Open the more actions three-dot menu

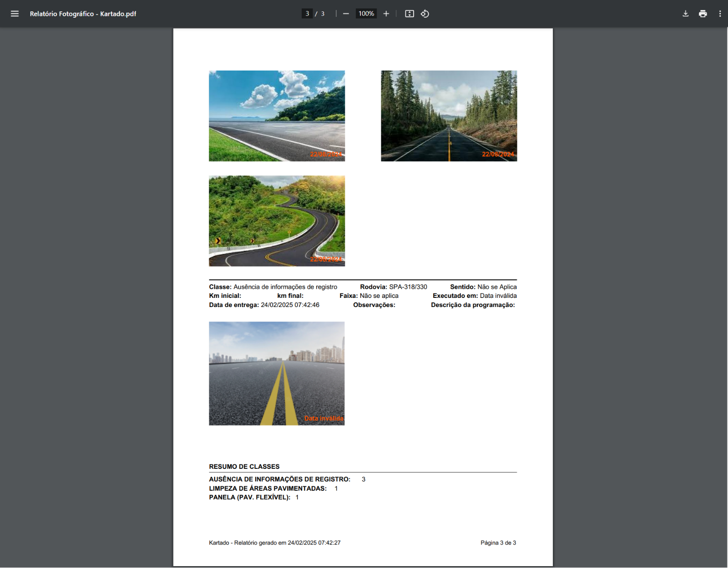(x=720, y=14)
